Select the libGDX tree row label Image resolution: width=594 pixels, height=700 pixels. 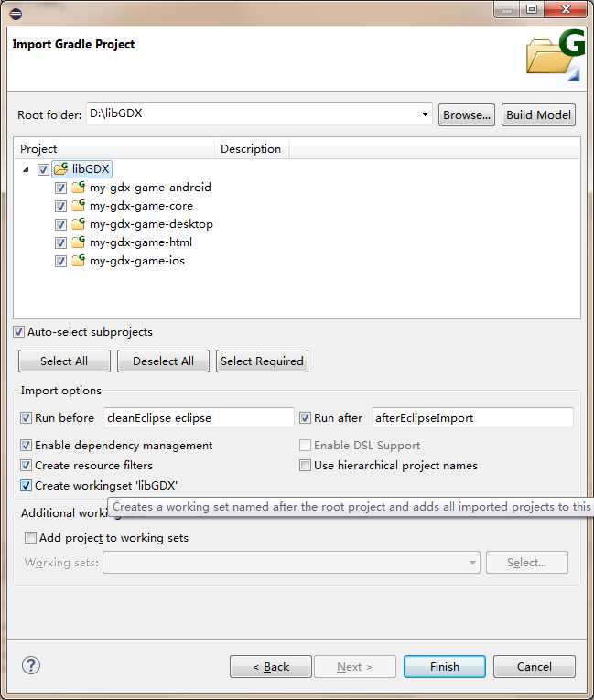pos(91,168)
